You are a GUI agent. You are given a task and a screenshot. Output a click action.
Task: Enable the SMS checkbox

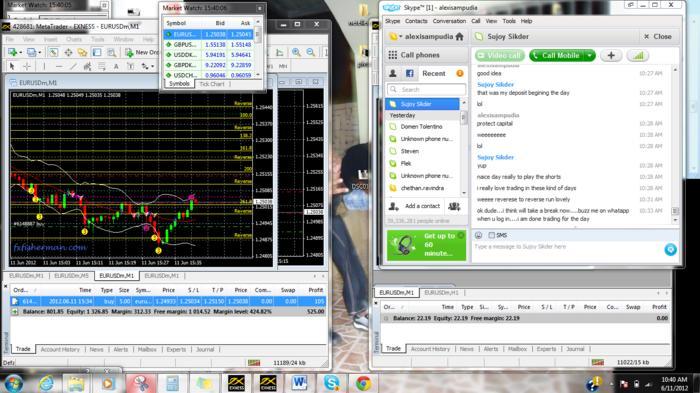pyautogui.click(x=492, y=235)
